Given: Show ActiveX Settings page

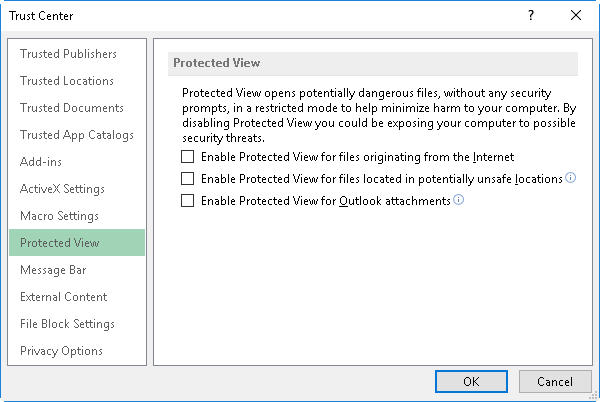Looking at the screenshot, I should tap(62, 189).
